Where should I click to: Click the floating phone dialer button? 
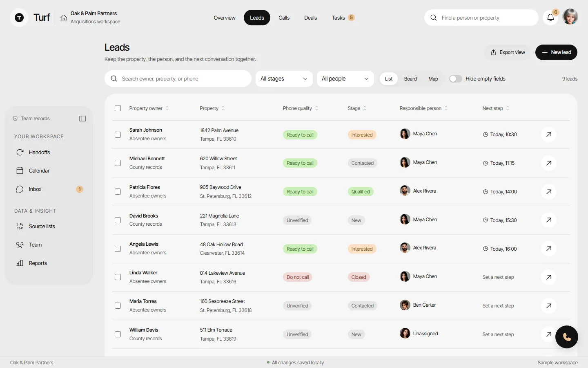click(x=566, y=337)
